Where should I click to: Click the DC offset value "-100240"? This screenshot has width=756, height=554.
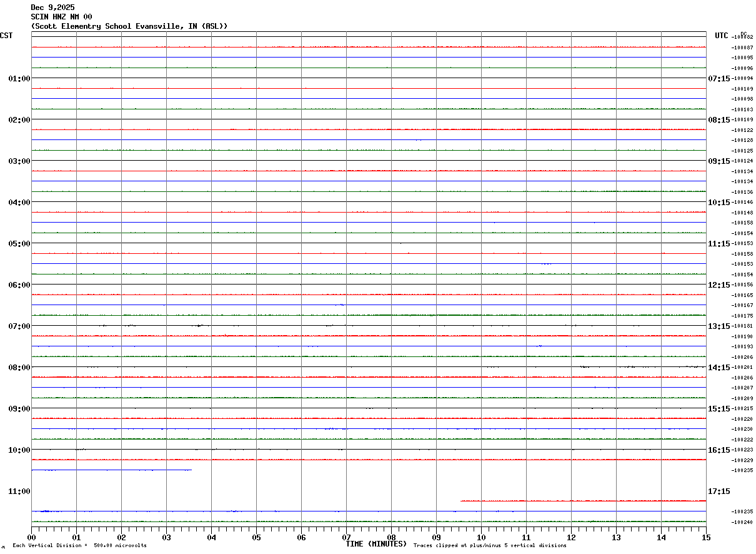[742, 522]
